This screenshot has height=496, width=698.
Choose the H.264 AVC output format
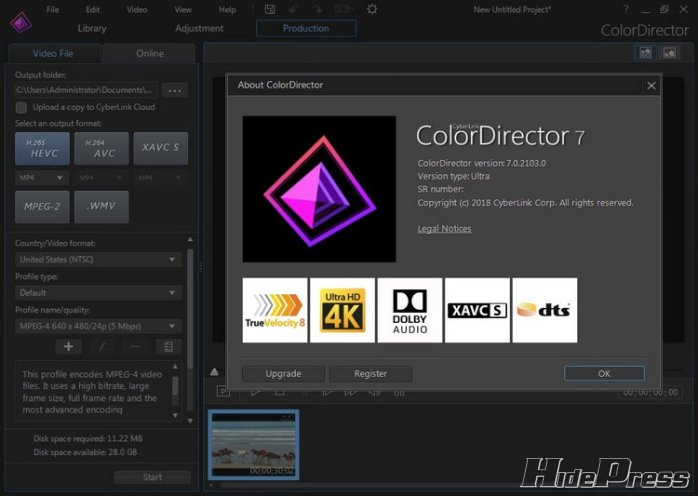101,148
